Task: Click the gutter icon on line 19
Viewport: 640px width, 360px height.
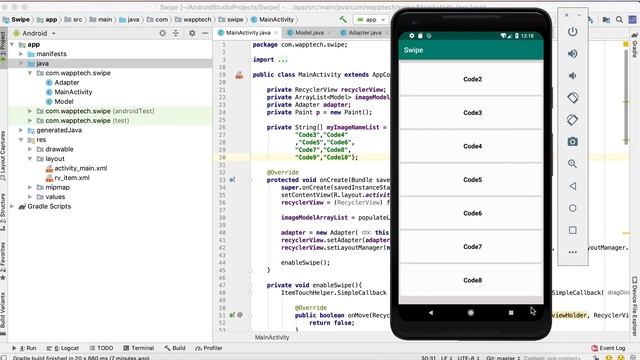Action: [239, 75]
